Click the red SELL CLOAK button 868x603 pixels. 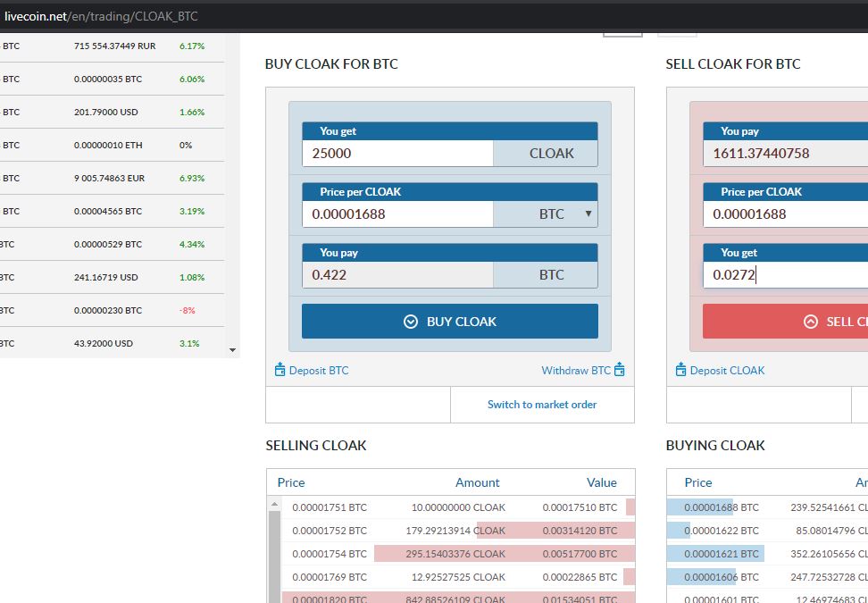coord(785,322)
